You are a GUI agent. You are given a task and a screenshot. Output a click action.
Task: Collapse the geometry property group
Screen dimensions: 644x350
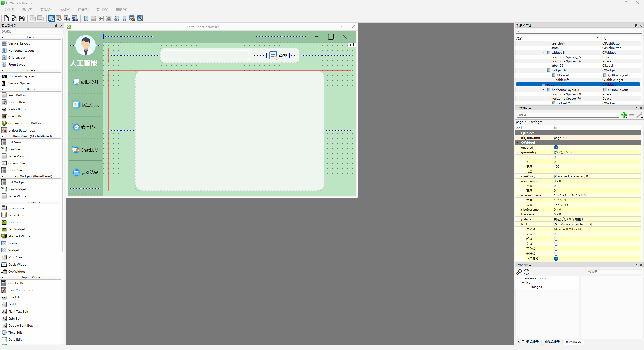point(518,152)
